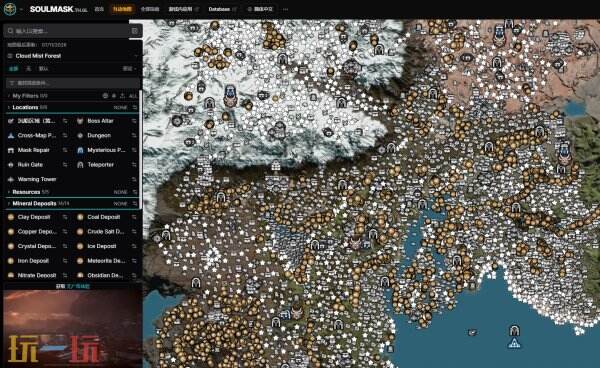This screenshot has height=368, width=600.
Task: Click NONE button beside Mineral Deposits
Action: click(x=121, y=204)
